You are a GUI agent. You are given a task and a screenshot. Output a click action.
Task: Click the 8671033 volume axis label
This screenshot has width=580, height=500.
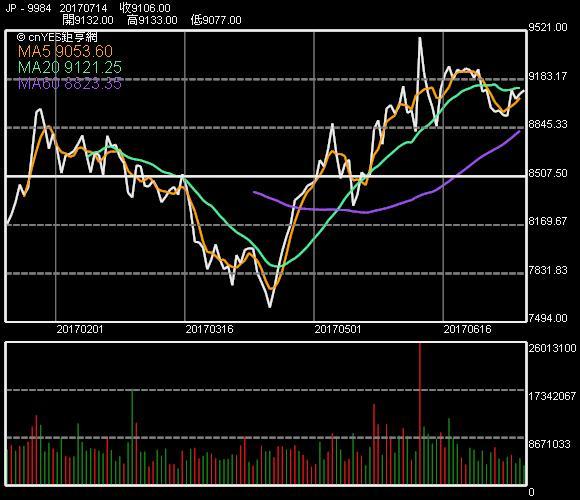coord(549,444)
